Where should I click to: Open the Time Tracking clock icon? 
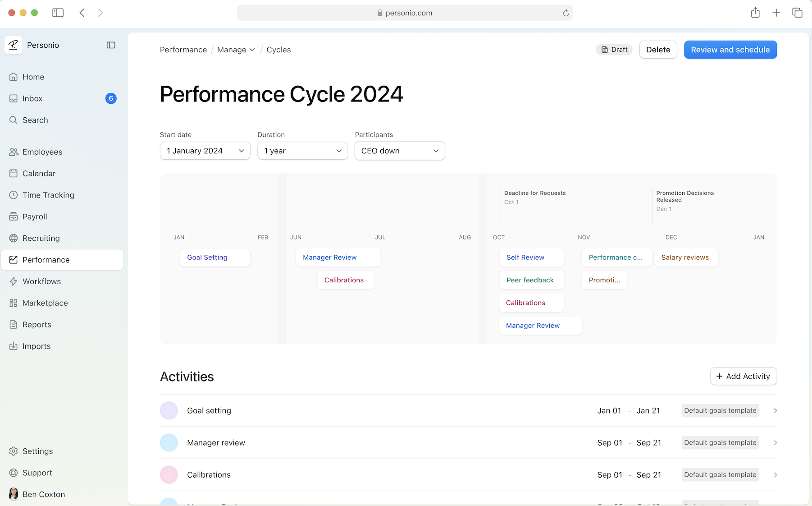point(14,195)
